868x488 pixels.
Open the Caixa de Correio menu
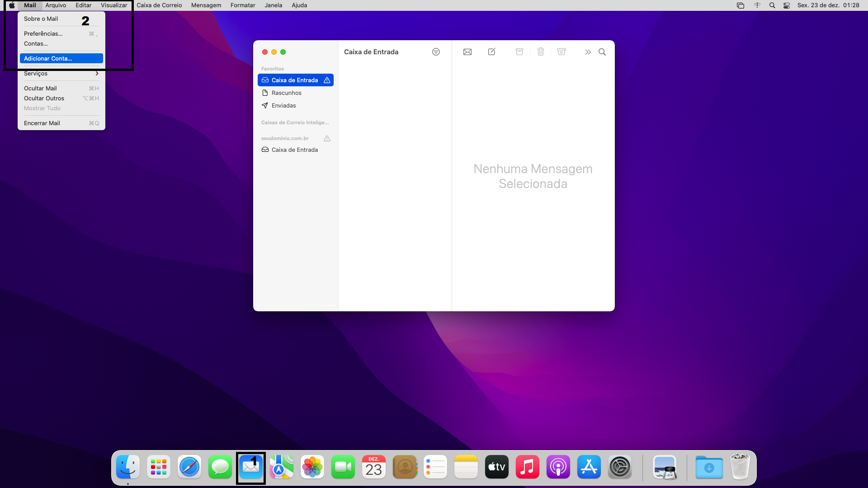pos(159,5)
